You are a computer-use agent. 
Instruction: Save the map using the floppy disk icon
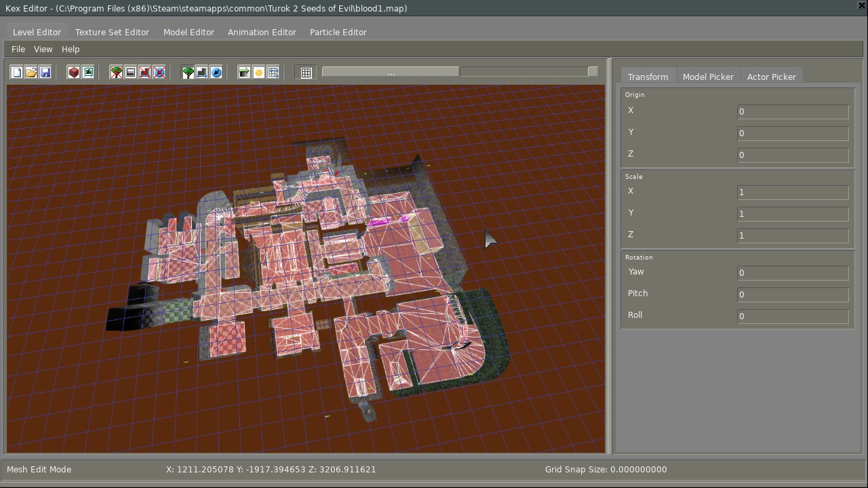pyautogui.click(x=45, y=73)
